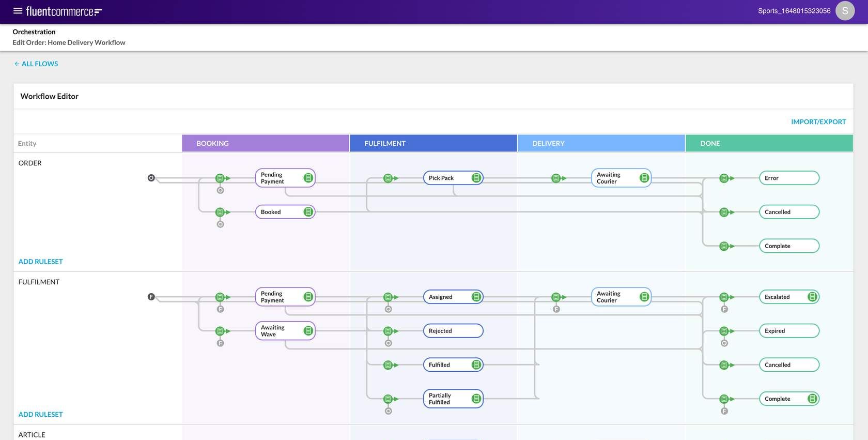Select the FULFILMENT phase header

433,143
